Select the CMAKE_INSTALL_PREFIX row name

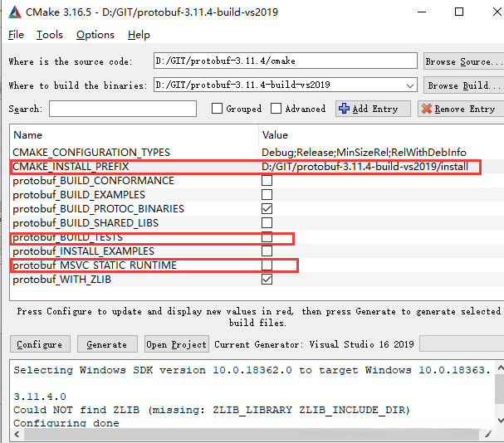click(x=71, y=167)
